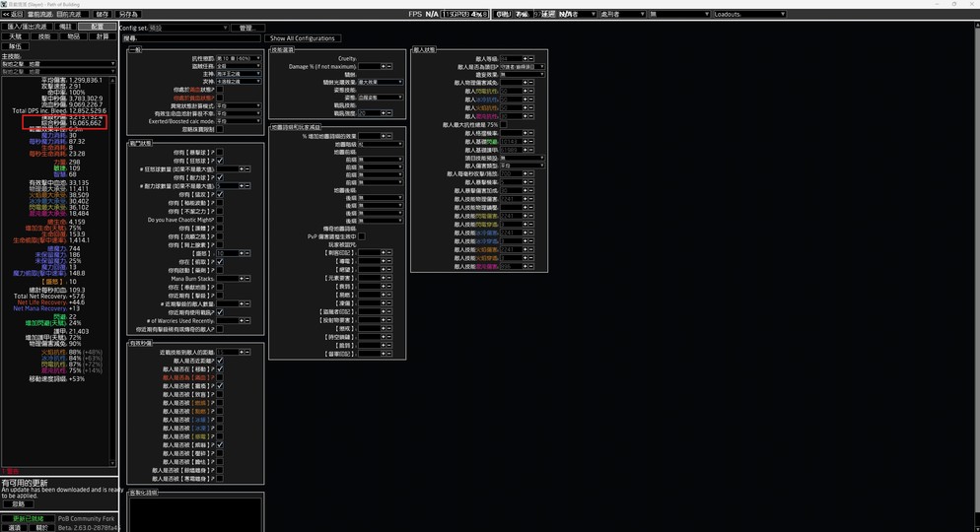Click the minus stepper beside Damage % field
The width and height of the screenshot is (980, 532).
point(389,67)
